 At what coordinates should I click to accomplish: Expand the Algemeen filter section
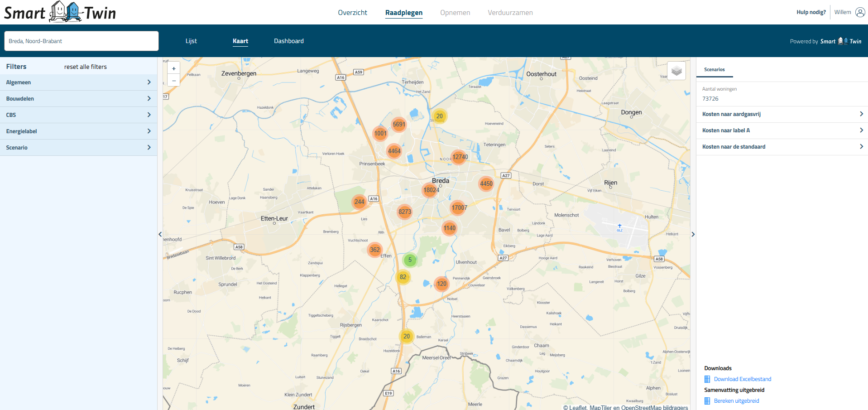pos(78,82)
